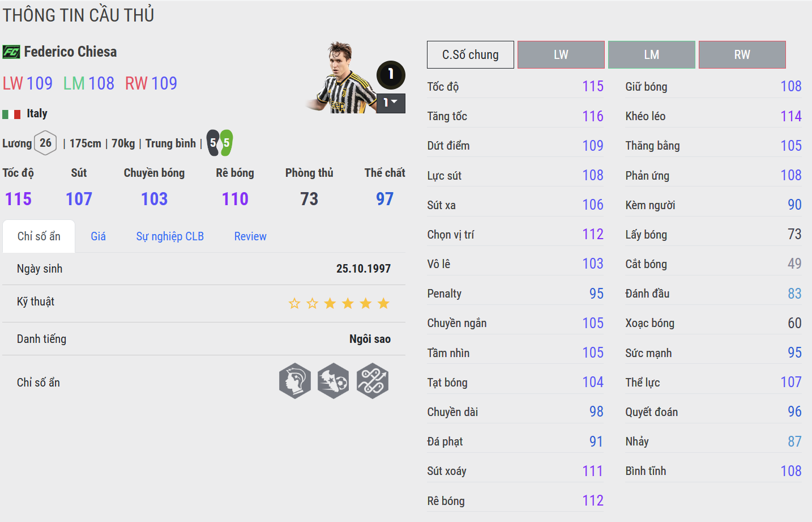Open the upgrade level dropdown
Screen dimensions: 812x522
click(x=391, y=103)
